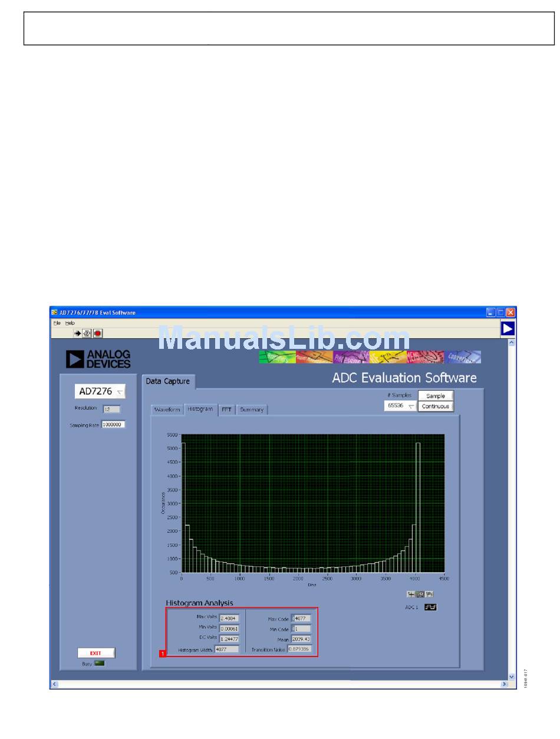Open the # Samples 65536 dropdown
The height and width of the screenshot is (739, 560).
click(x=400, y=406)
